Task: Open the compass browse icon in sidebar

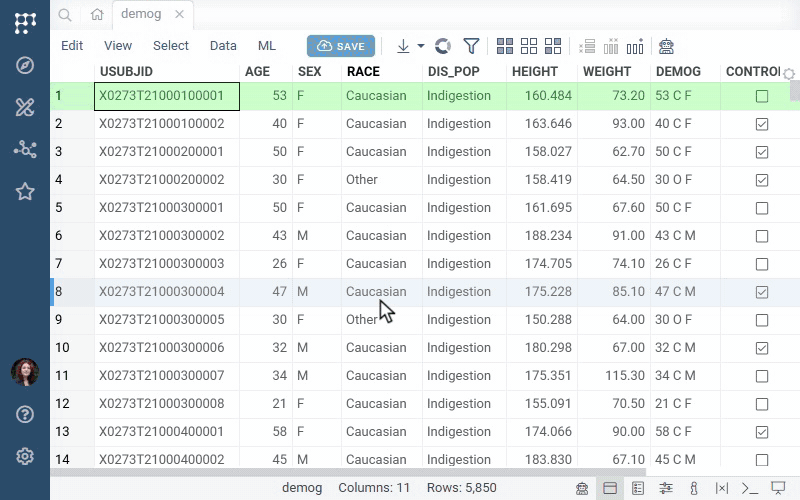Action: (25, 65)
